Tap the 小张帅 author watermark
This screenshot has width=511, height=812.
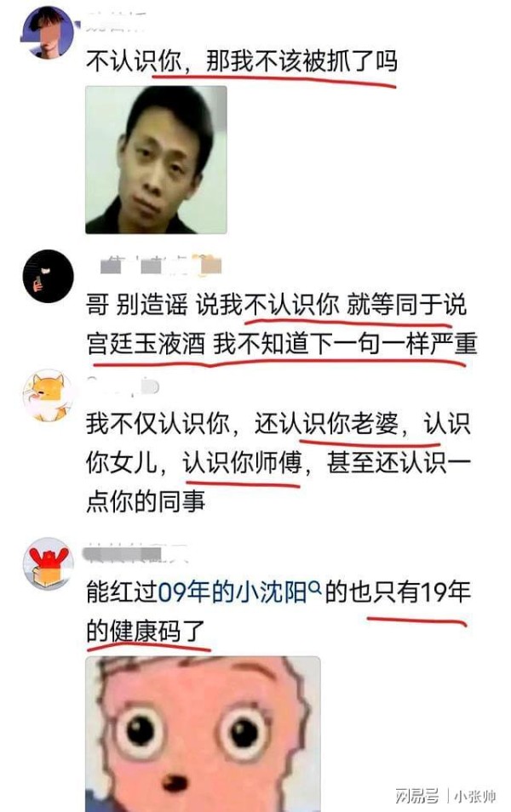pos(475,796)
